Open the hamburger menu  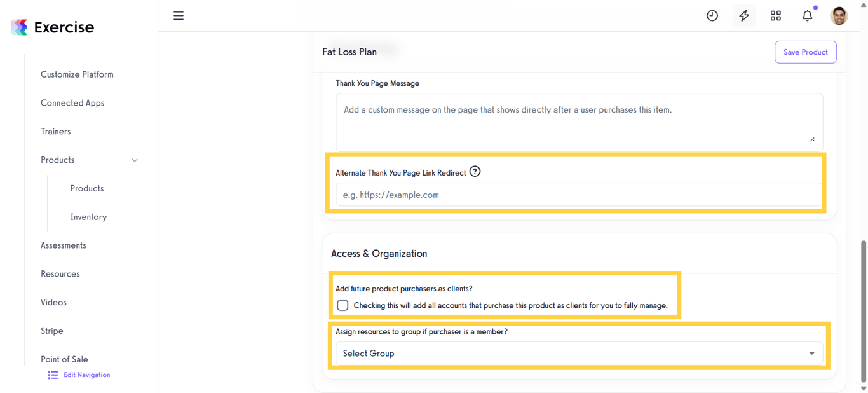[x=178, y=15]
